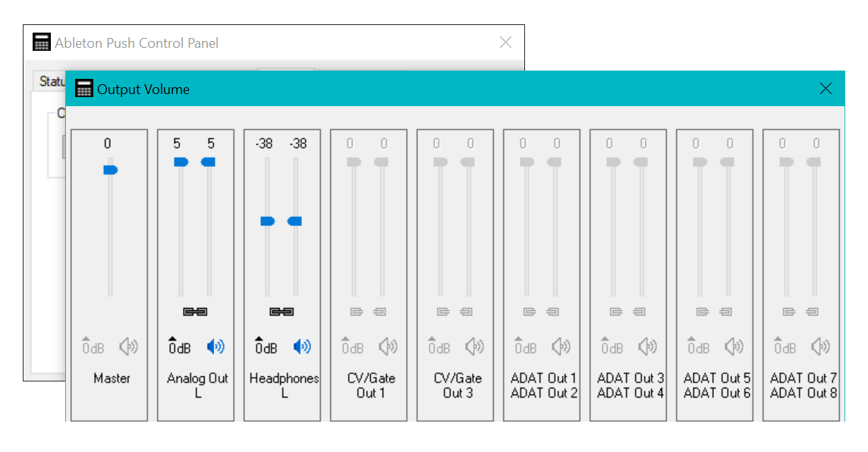Reset Master level to 0dB
The image size is (868, 452).
coord(93,346)
